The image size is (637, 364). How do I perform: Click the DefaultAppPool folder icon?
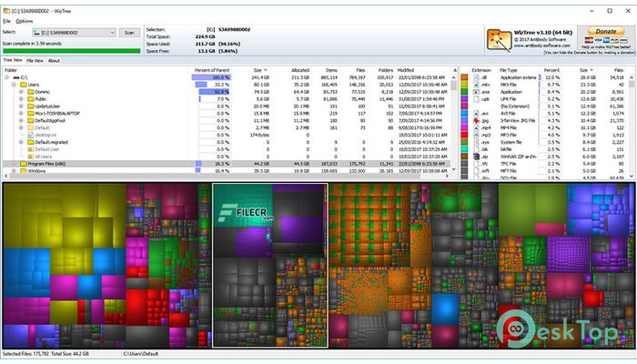point(30,121)
